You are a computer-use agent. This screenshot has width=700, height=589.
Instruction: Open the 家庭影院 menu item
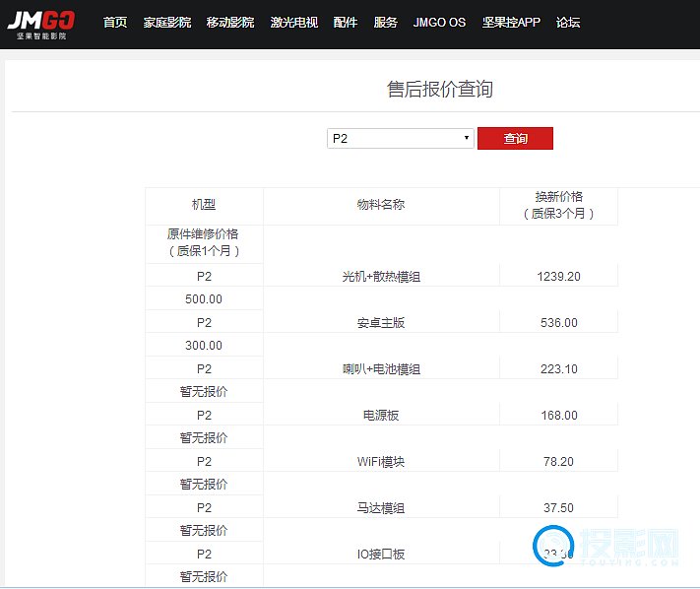pos(167,23)
